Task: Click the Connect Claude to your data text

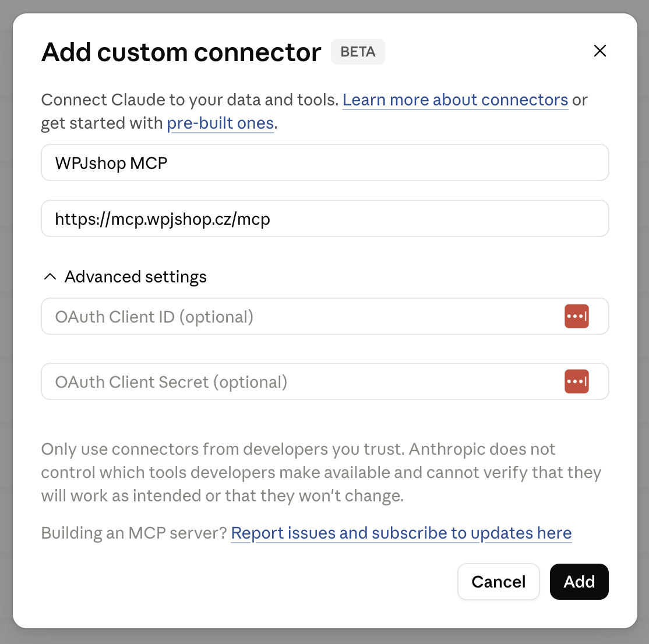Action: [190, 100]
